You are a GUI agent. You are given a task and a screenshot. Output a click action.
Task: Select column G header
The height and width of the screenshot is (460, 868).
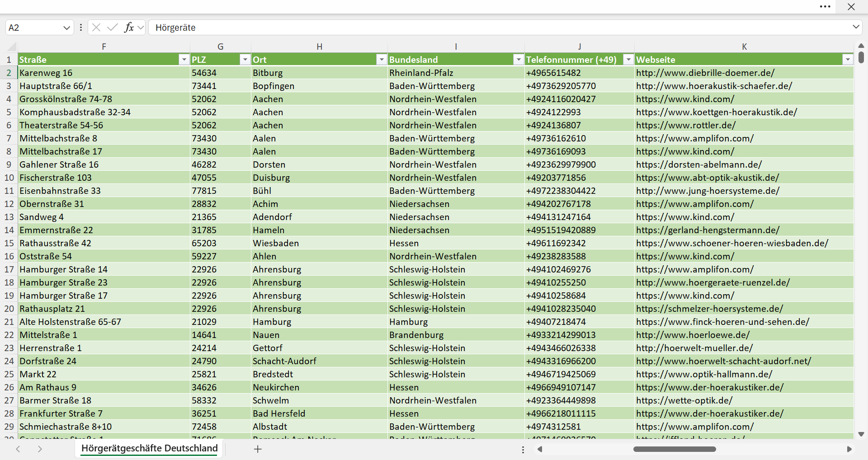(221, 47)
